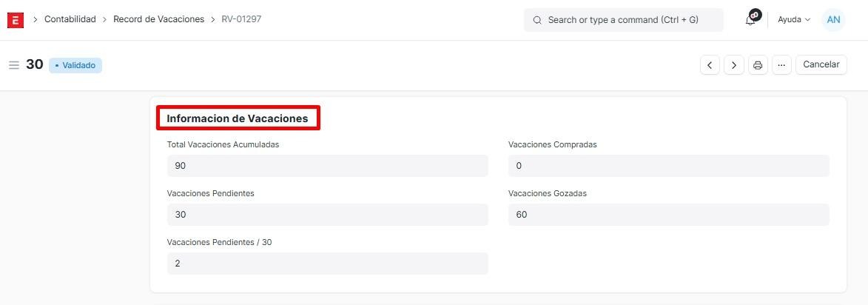Screen dimensions: 868x305
Task: Open Record de Vacaciones breadcrumb
Action: coord(158,19)
